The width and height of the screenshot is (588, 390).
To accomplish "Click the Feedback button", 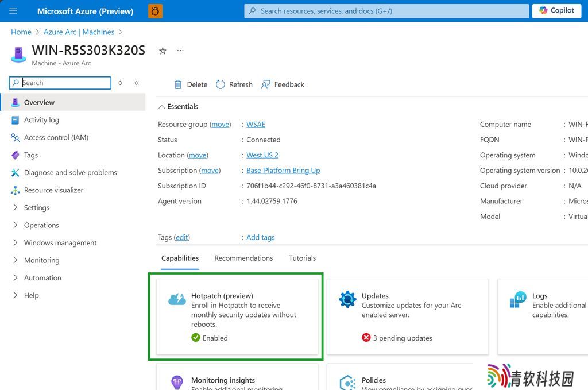I will (x=283, y=84).
